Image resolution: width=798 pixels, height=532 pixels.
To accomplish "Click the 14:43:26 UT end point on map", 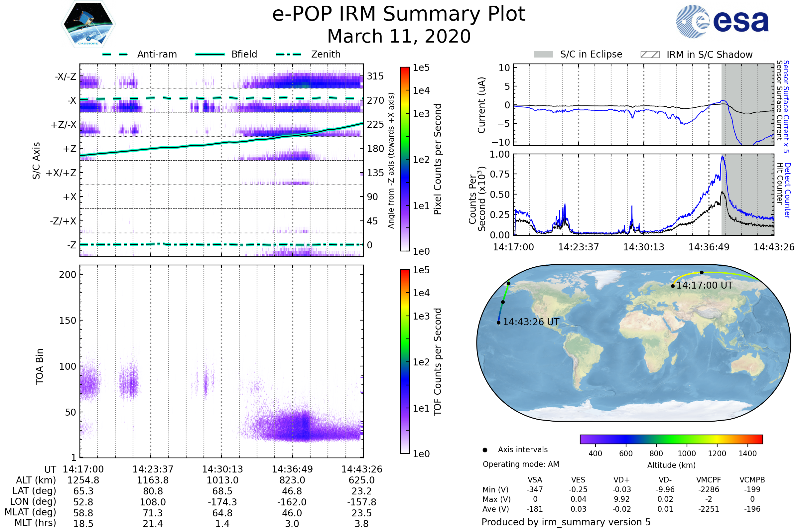I will pyautogui.click(x=498, y=323).
